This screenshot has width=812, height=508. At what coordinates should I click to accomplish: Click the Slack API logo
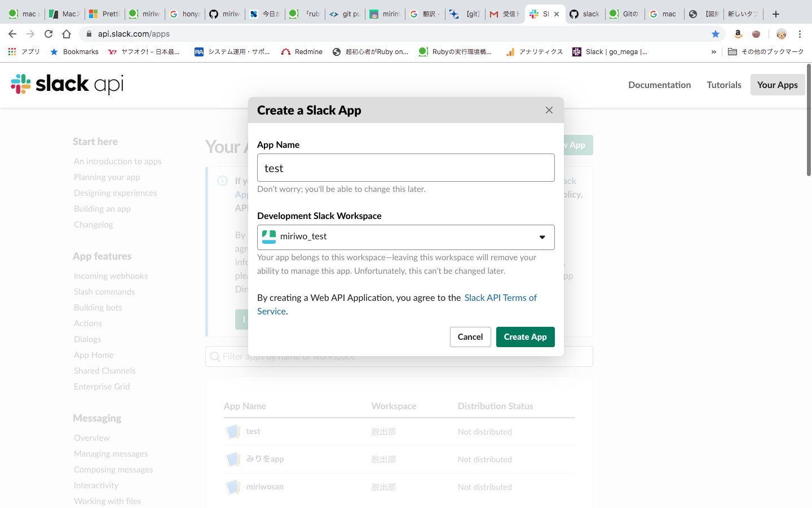coord(67,84)
